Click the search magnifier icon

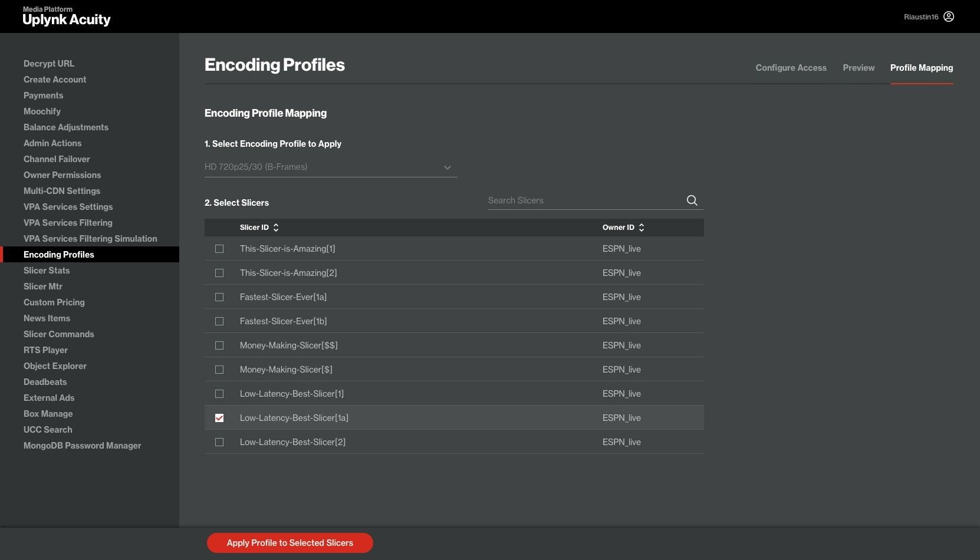pos(692,200)
